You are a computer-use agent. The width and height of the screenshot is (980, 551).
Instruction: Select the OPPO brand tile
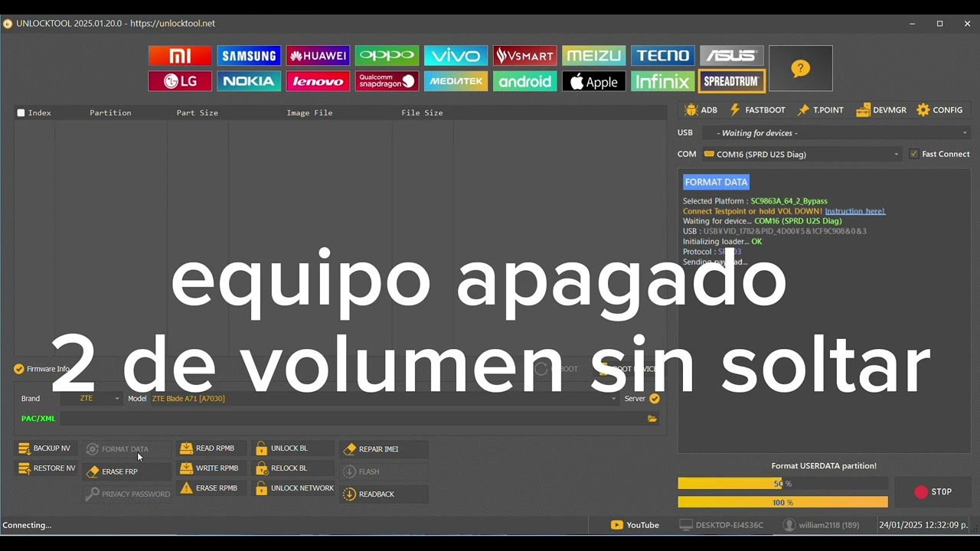pos(387,56)
